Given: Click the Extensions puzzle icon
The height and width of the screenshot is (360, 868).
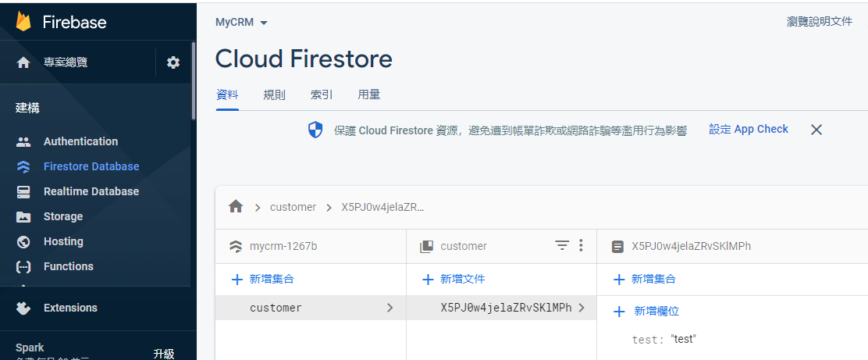Looking at the screenshot, I should pos(23,308).
